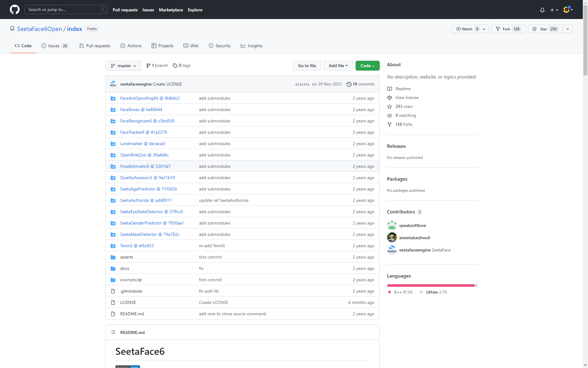Click the license scale icon in About
Viewport: 588px width, 368px height.
[389, 98]
